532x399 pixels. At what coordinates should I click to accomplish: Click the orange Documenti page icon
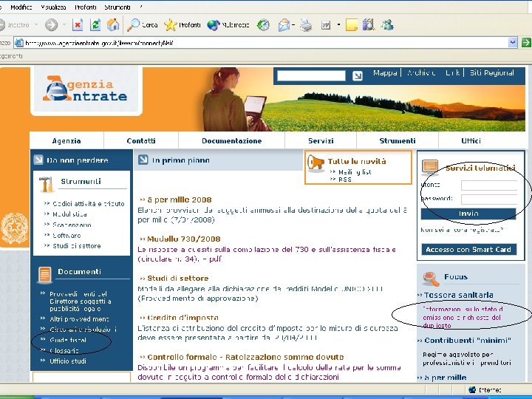click(45, 274)
